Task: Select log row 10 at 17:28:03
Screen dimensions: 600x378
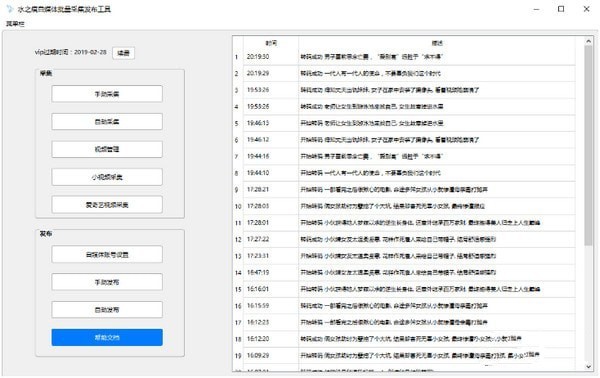Action: pyautogui.click(x=404, y=206)
